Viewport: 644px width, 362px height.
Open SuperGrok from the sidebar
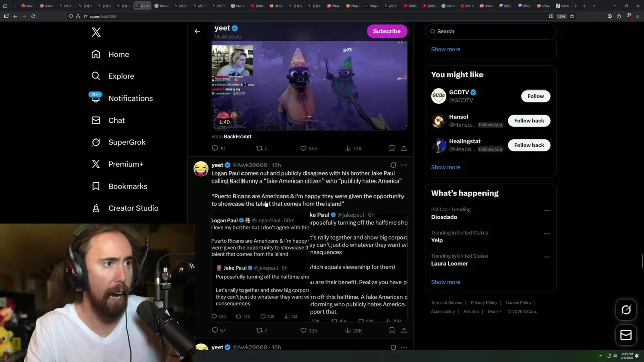point(118,142)
